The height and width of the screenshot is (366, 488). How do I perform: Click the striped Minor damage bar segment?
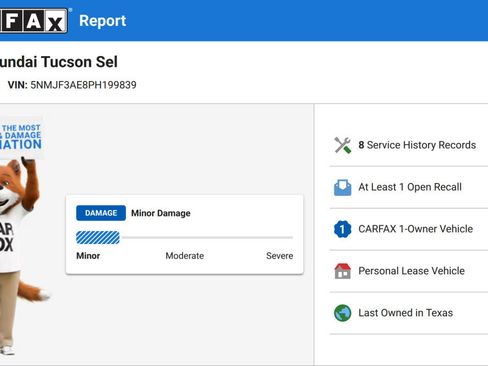tap(98, 238)
